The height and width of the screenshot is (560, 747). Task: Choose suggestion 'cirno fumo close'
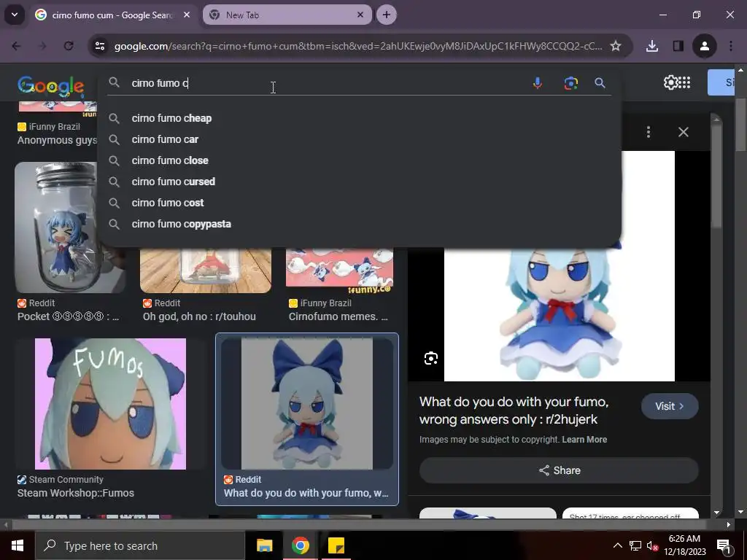pyautogui.click(x=360, y=160)
